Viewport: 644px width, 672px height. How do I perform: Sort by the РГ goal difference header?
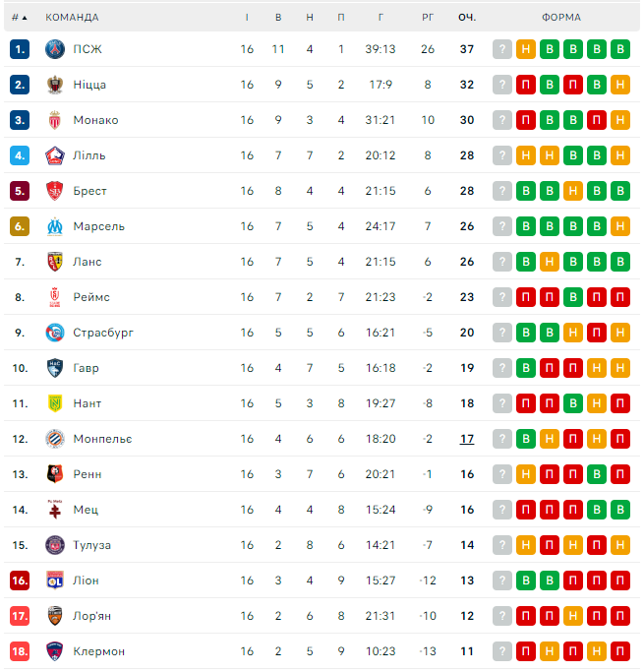(x=427, y=17)
